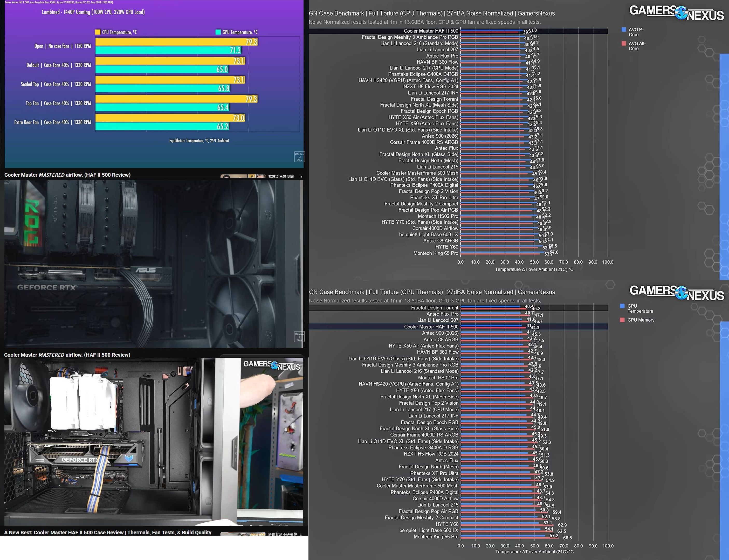Click 'Temperature ΔT over Ambient (21C) °C' under GPU Thermals chart
The image size is (729, 560).
(x=535, y=552)
